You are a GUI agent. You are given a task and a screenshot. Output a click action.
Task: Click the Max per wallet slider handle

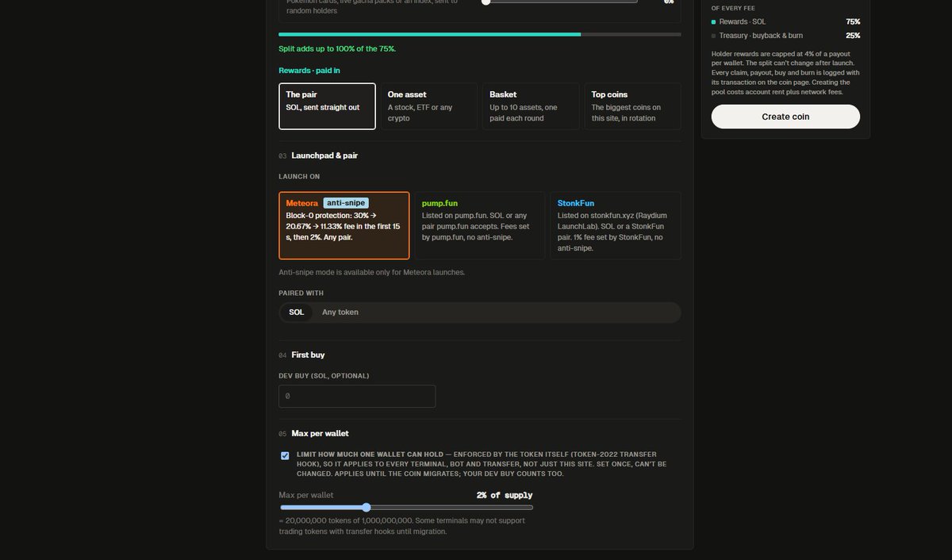point(366,508)
